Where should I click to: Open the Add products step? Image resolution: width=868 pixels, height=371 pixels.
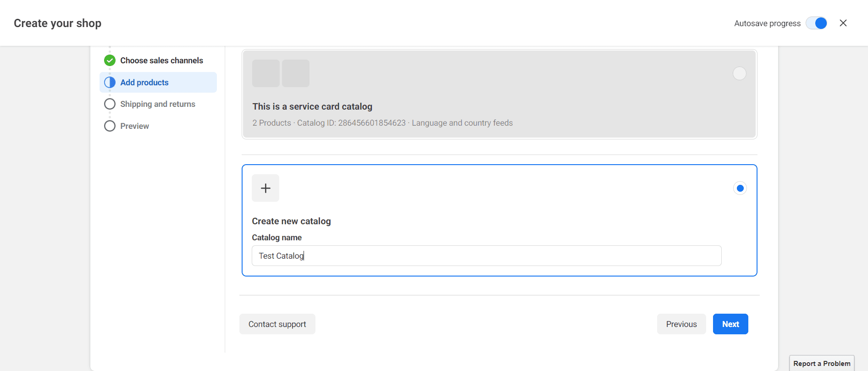click(144, 83)
